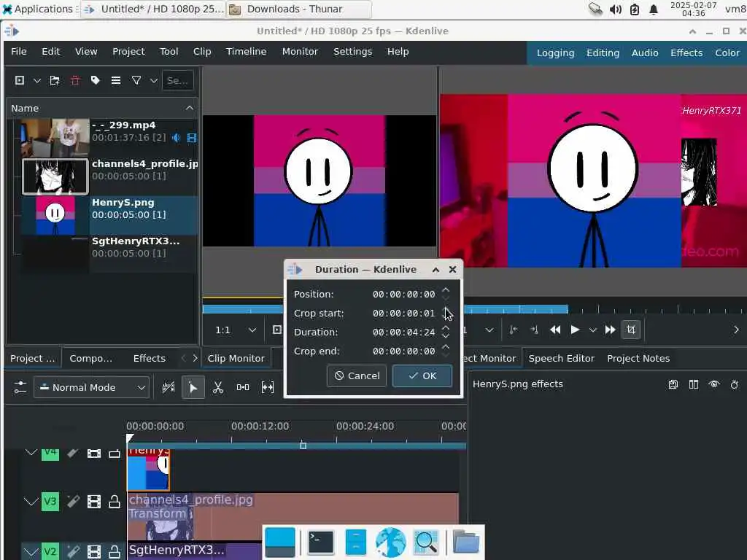Open the add clip or folder button

20,80
